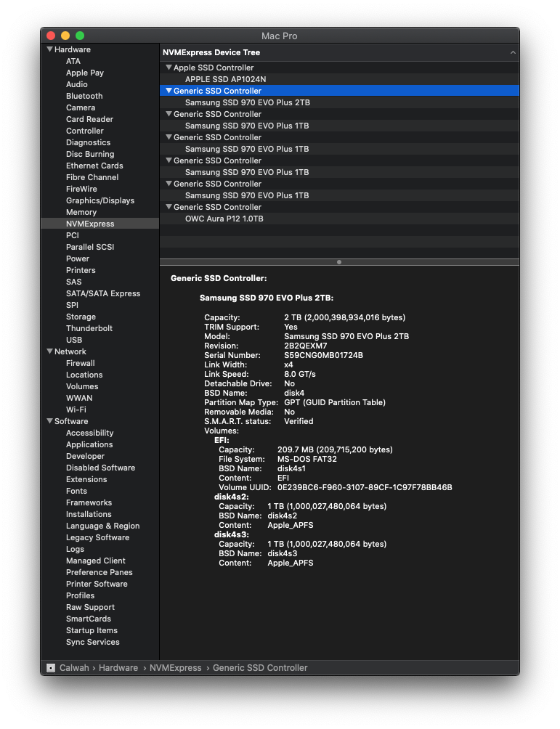Open Extensions under Software
Image resolution: width=560 pixels, height=729 pixels.
coord(86,479)
